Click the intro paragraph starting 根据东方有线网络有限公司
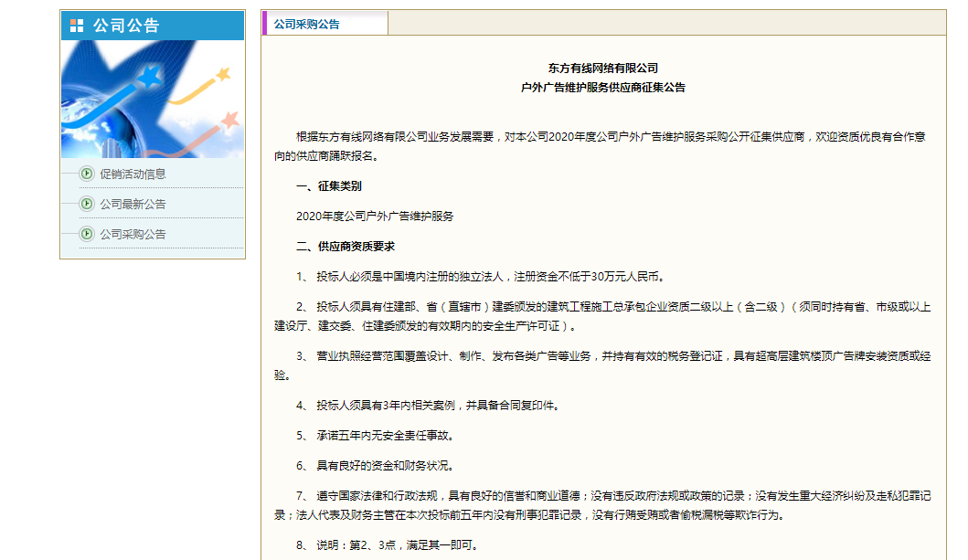 pos(600,147)
